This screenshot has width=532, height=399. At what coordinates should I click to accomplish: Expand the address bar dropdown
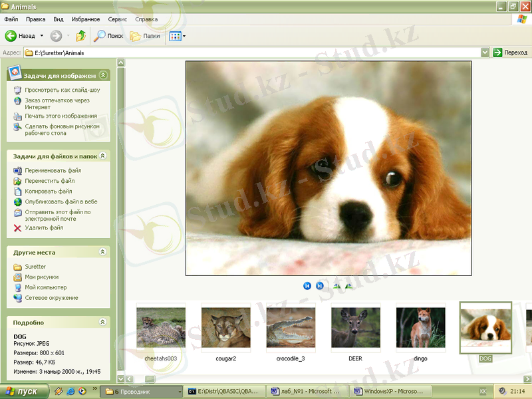point(485,53)
